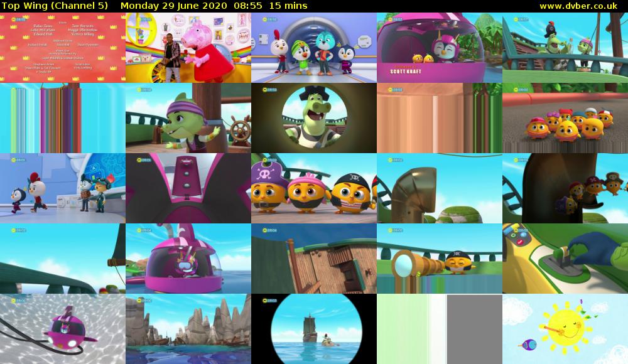This screenshot has height=364, width=628.
Task: Select the brass telescope with chick thumbnail
Action: 440,259
